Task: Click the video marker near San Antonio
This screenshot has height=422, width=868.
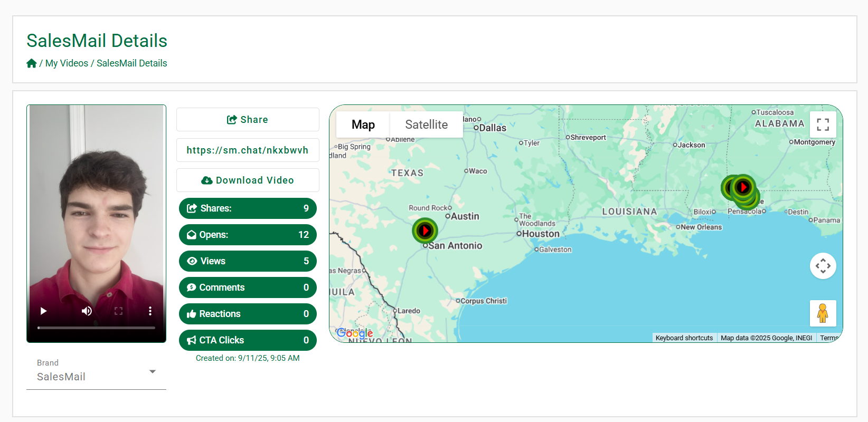Action: [425, 231]
